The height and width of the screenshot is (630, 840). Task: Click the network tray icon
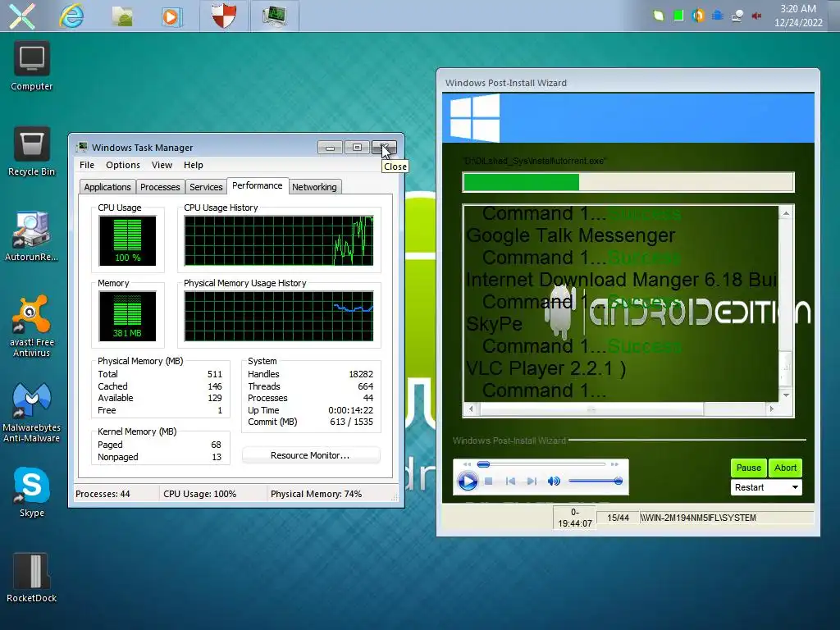coord(737,16)
